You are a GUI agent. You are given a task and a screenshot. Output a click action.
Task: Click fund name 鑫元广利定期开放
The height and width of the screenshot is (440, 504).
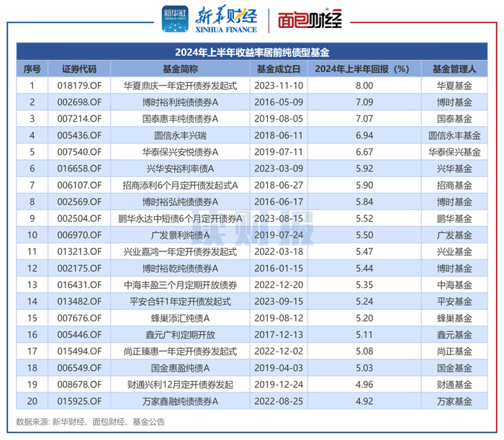[x=180, y=335]
